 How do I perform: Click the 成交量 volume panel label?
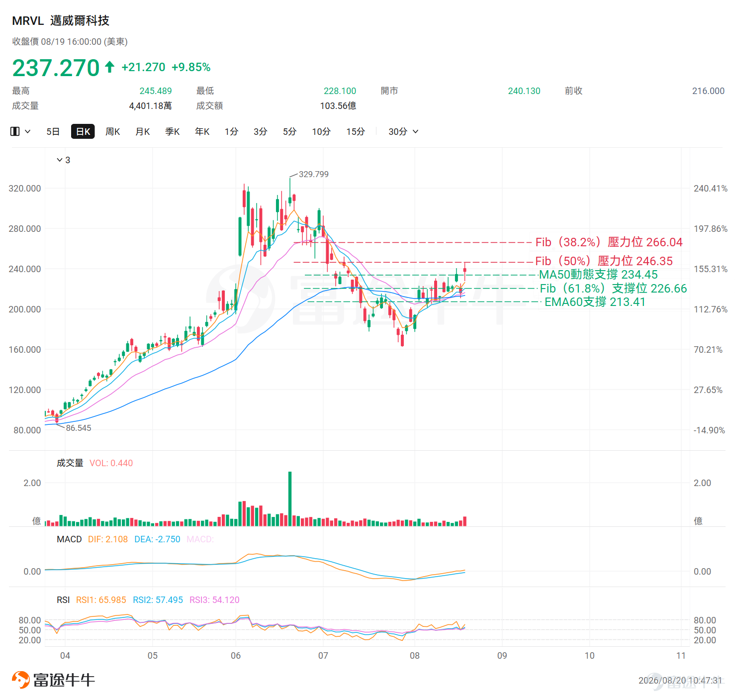click(70, 463)
